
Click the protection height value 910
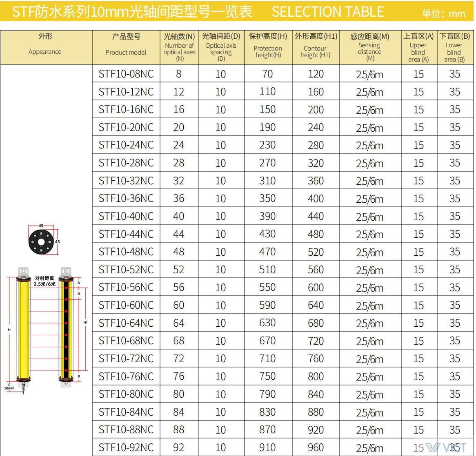[x=267, y=447]
